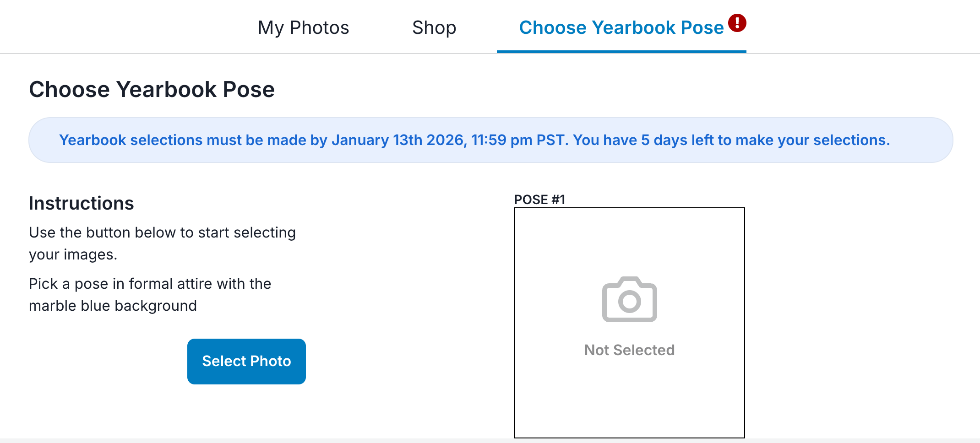Open the My Photos tab
980x443 pixels.
(x=303, y=27)
